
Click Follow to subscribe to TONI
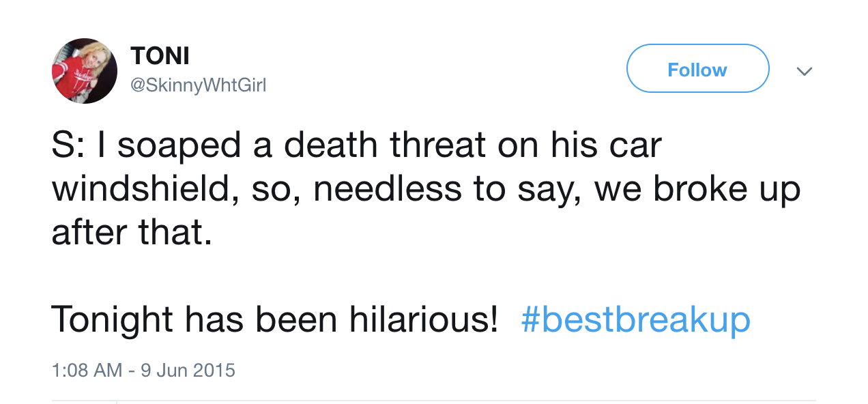[697, 68]
